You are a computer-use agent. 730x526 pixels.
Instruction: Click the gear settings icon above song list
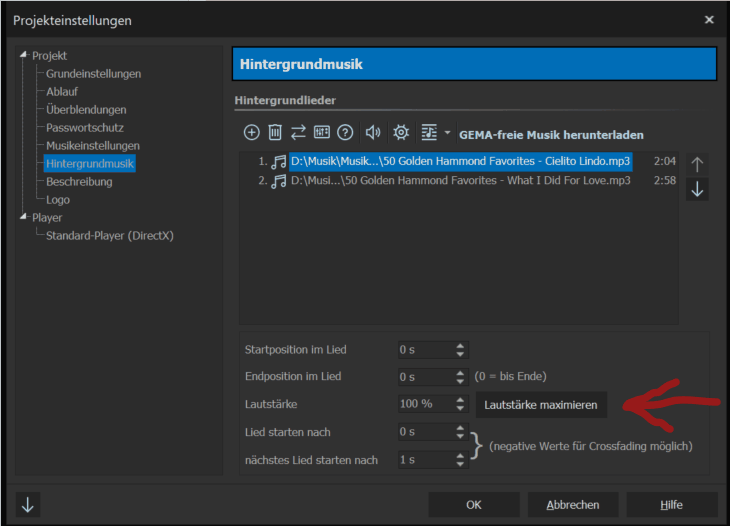pos(401,132)
